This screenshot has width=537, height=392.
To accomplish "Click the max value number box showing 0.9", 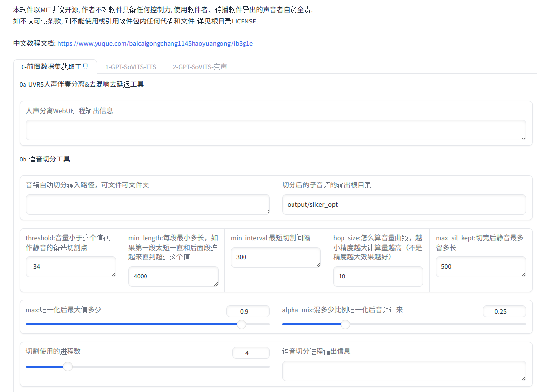I will pos(248,311).
